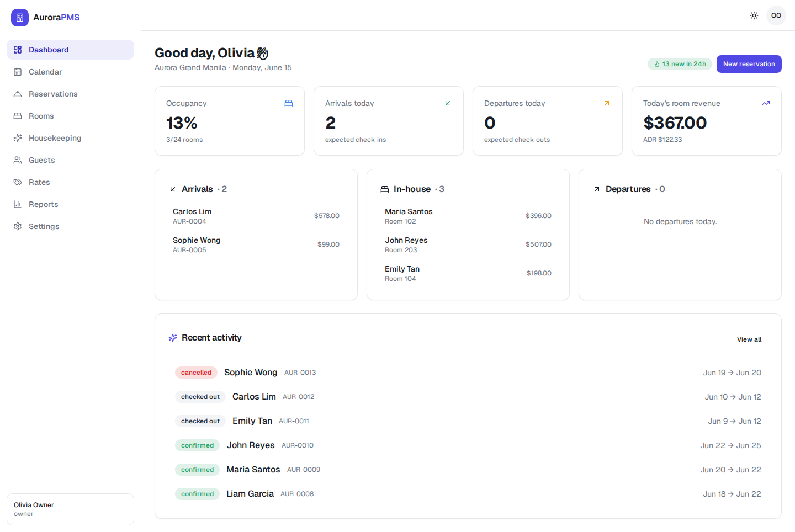Click the Reservations bell icon in sidebar
The height and width of the screenshot is (532, 795).
[x=18, y=94]
